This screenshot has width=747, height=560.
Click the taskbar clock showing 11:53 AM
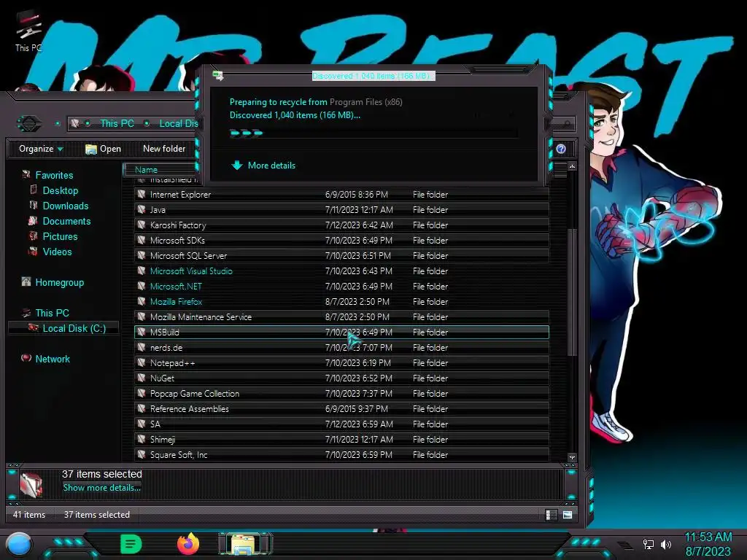(x=708, y=537)
